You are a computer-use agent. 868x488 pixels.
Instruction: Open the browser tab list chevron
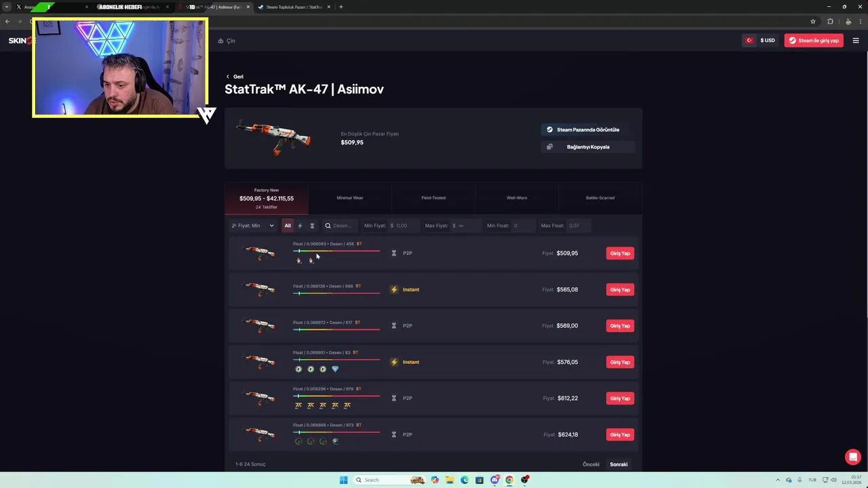(x=7, y=7)
